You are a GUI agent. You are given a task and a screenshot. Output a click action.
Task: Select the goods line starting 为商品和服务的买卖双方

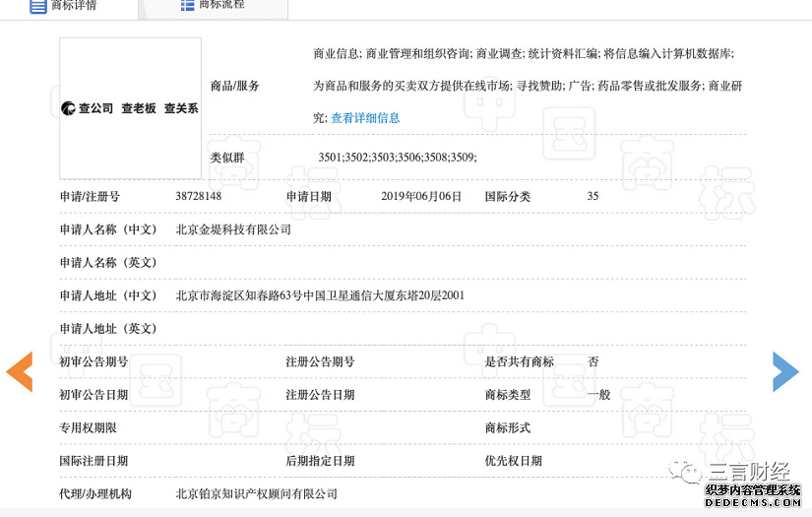(528, 86)
